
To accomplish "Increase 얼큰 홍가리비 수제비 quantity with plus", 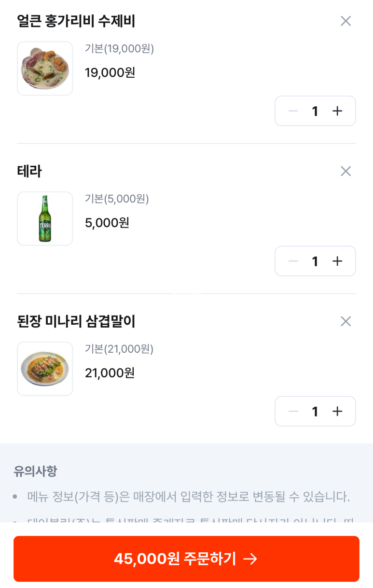I will click(x=337, y=111).
